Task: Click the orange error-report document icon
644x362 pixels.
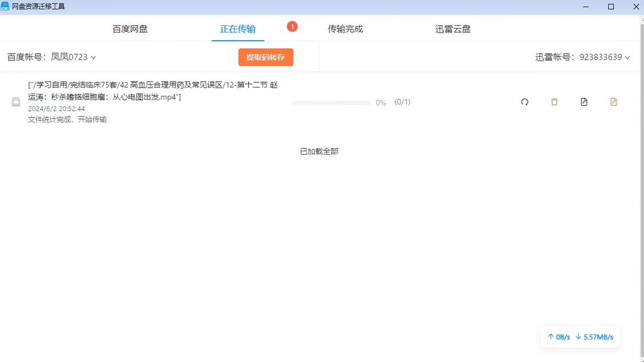Action: tap(613, 102)
